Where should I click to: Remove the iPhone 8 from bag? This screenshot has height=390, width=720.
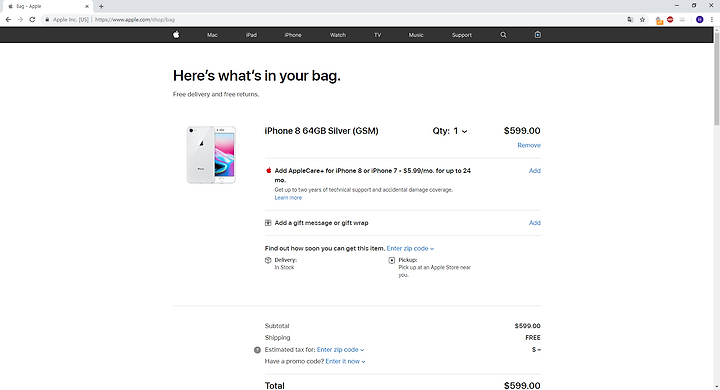click(x=529, y=145)
